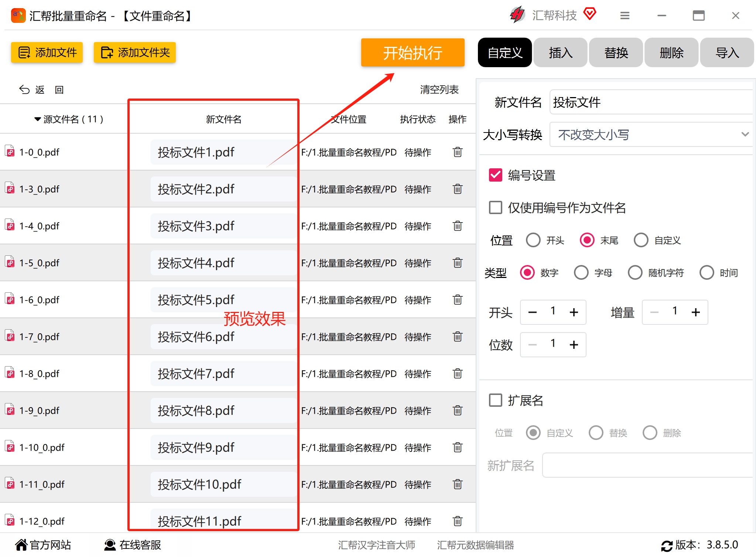Enable the 扩展名 checkbox

pos(495,400)
